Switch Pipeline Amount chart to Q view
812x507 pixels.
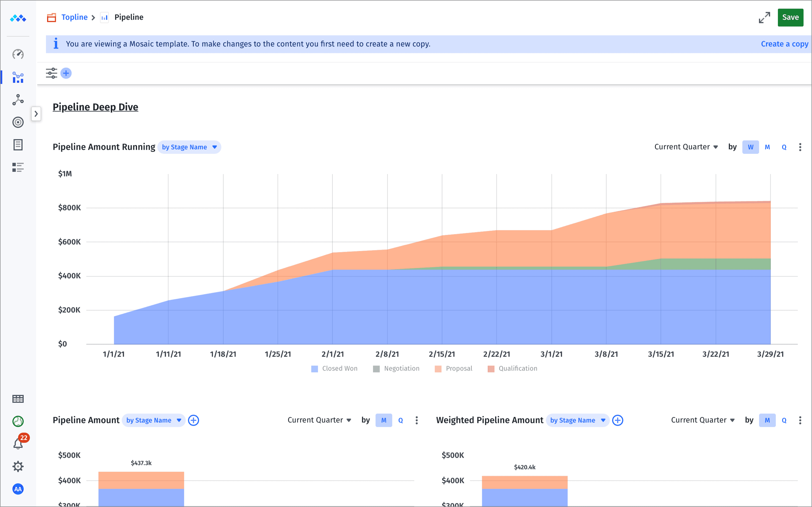401,420
